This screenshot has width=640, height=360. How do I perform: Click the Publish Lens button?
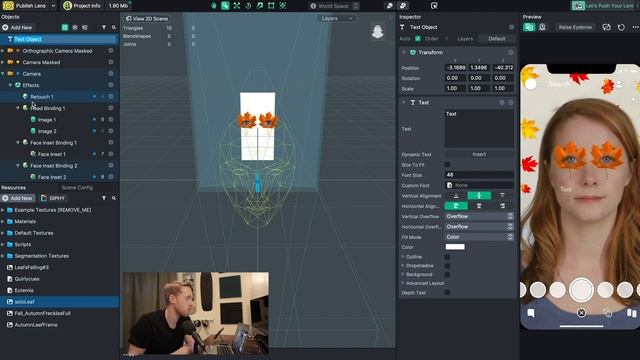(25, 6)
